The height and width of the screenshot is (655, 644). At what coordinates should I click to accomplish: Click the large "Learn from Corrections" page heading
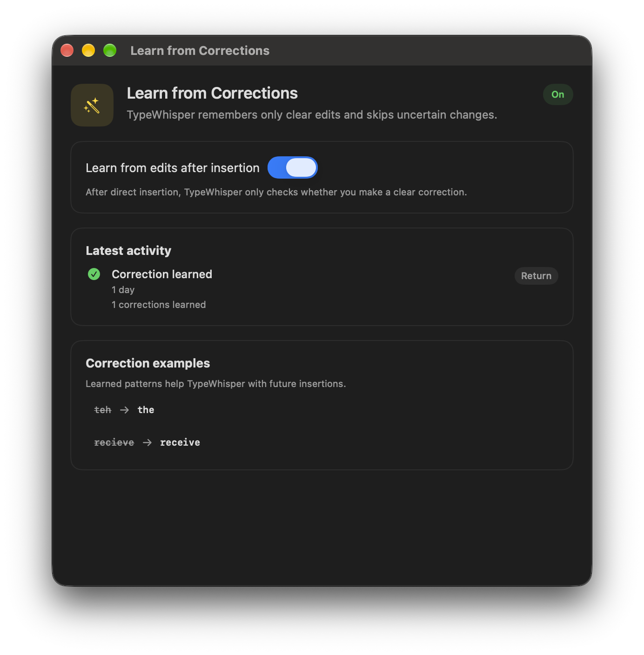(212, 94)
